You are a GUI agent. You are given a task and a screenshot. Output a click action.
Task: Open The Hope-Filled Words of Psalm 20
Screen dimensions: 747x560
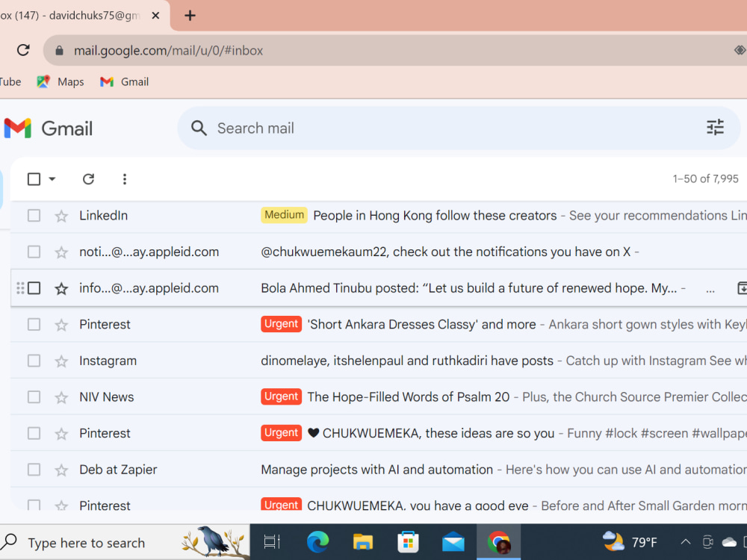point(409,397)
